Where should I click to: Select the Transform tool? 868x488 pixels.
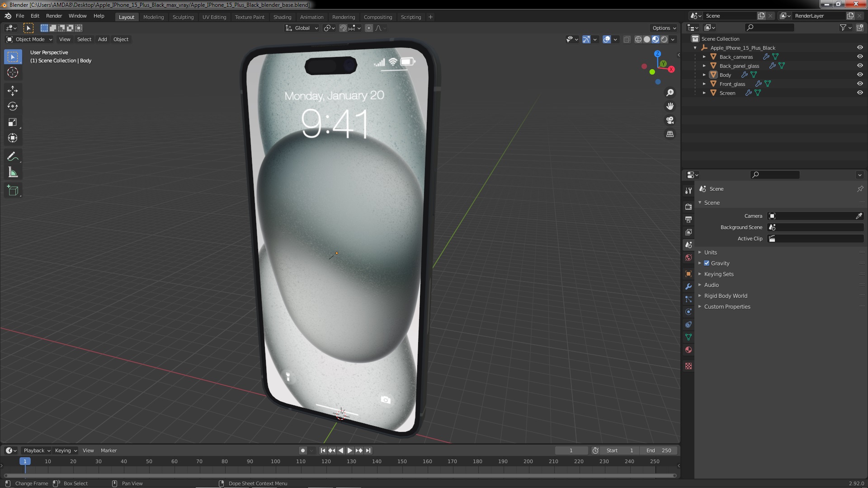13,138
